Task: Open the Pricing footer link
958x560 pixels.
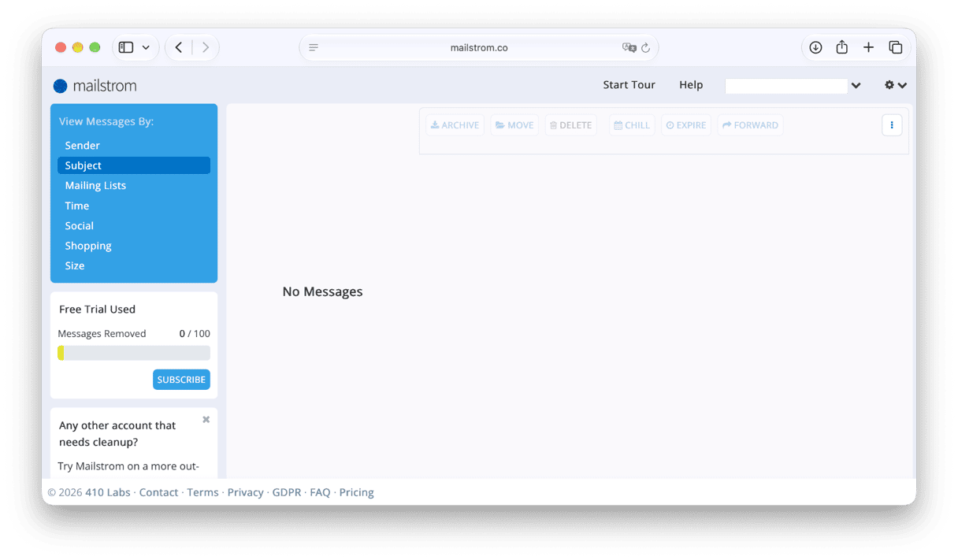Action: (357, 492)
